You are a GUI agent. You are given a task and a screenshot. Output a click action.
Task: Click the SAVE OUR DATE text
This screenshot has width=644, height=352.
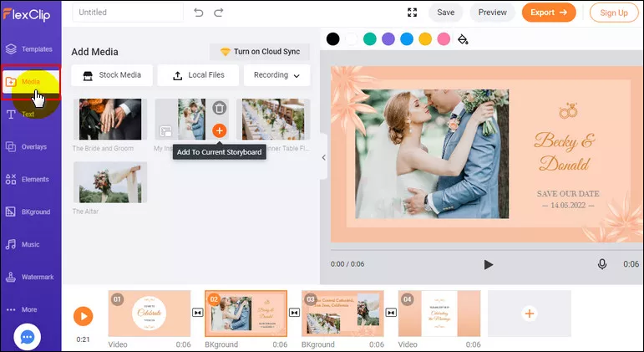568,194
